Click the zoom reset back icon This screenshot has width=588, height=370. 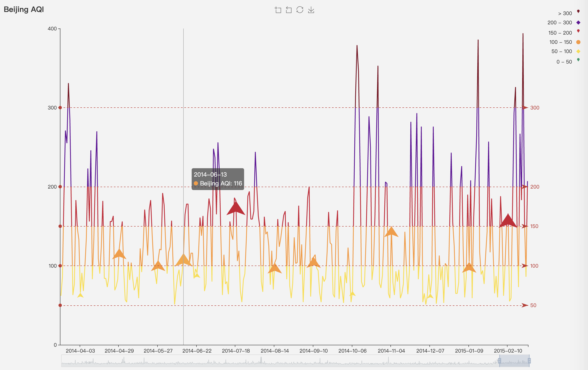pyautogui.click(x=289, y=10)
